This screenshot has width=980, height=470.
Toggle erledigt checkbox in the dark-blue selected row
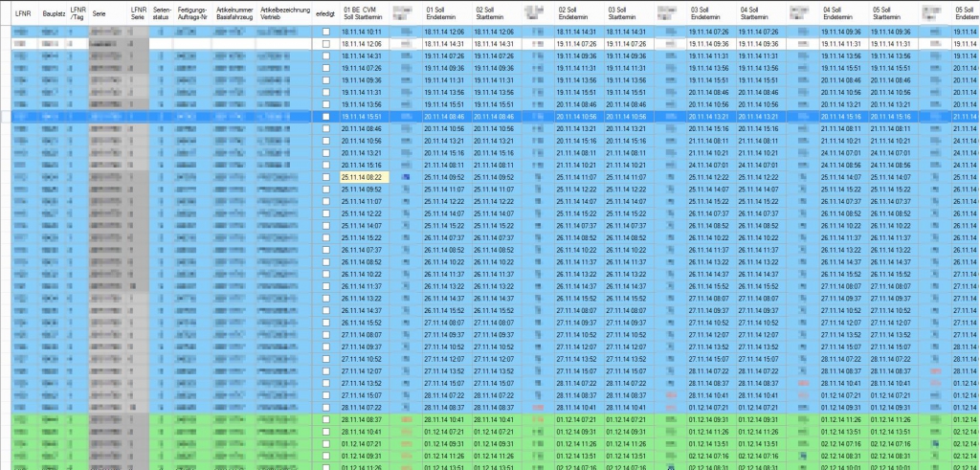(x=326, y=116)
